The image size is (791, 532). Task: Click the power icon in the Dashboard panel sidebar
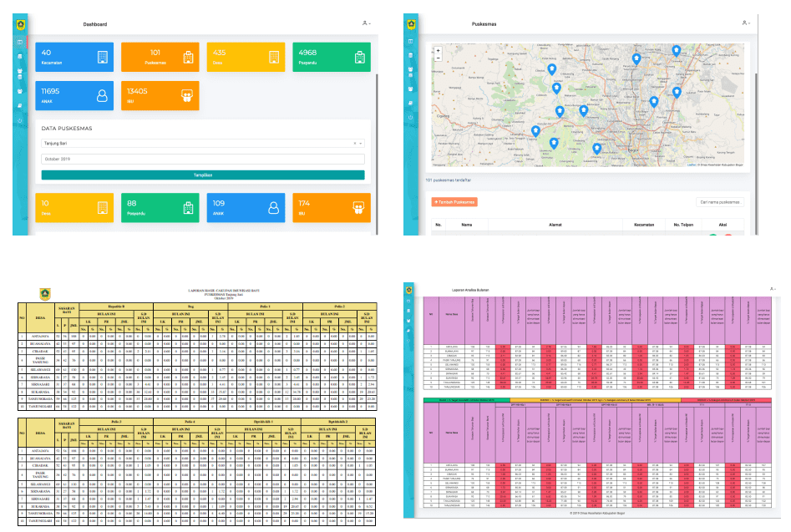click(20, 120)
